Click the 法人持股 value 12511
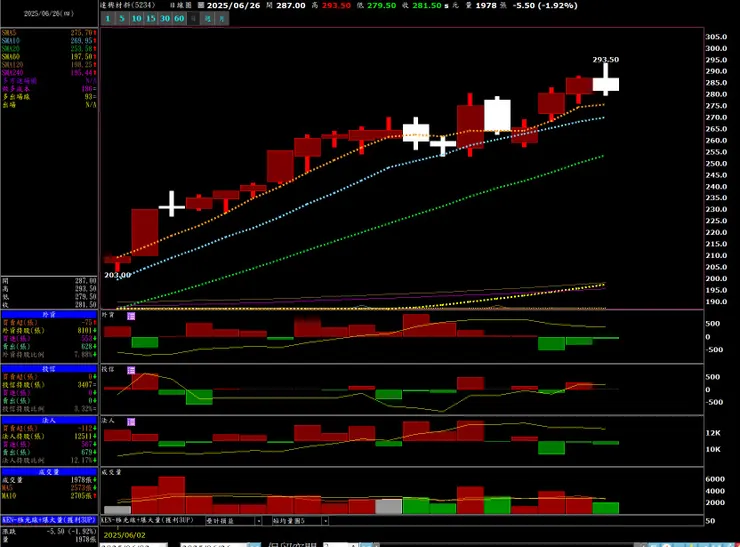Image resolution: width=740 pixels, height=547 pixels. click(83, 436)
